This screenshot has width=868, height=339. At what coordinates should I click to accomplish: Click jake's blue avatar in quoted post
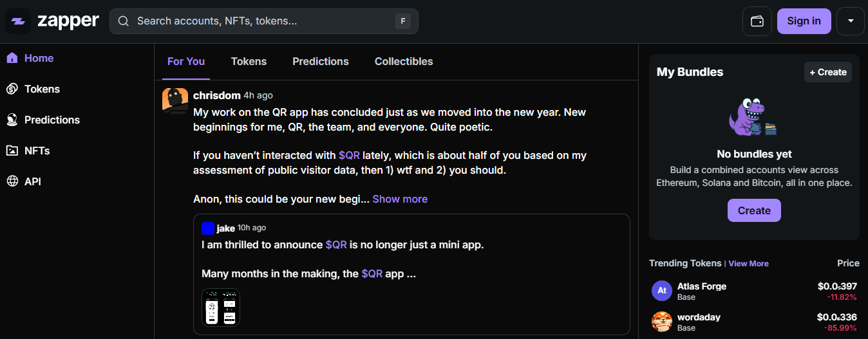pos(208,228)
